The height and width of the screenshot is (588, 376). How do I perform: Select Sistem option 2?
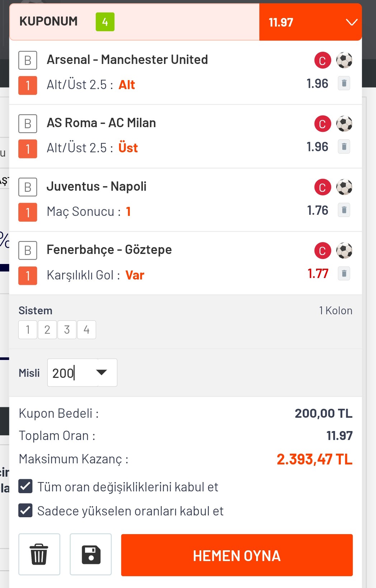point(47,330)
